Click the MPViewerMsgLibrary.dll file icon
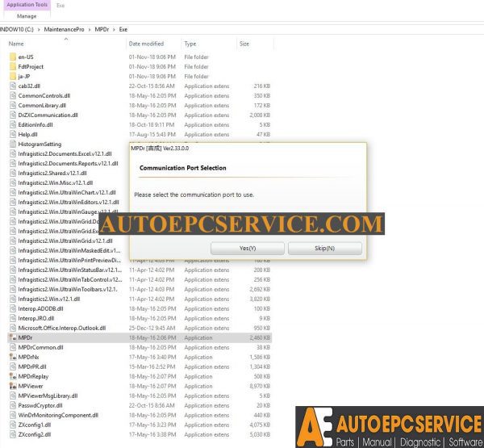The height and width of the screenshot is (448, 484). (13, 396)
